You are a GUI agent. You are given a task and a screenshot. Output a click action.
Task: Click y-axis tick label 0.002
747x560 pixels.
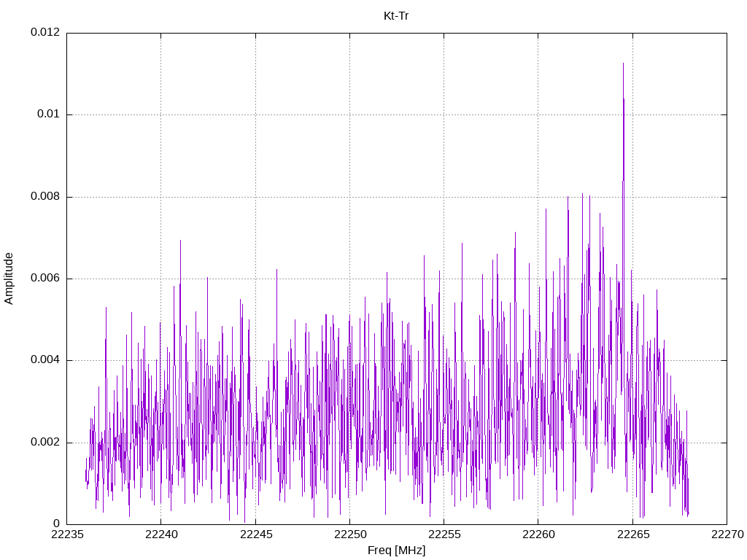[45, 442]
